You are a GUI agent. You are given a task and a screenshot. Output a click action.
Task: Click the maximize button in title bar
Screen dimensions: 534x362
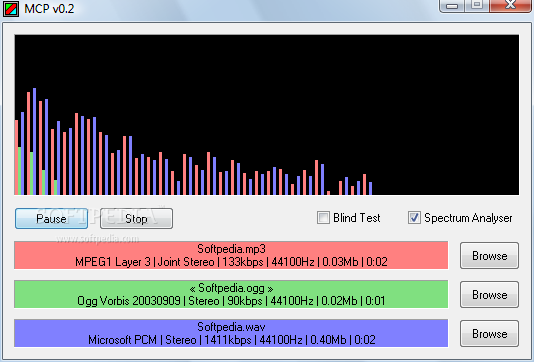tap(477, 6)
